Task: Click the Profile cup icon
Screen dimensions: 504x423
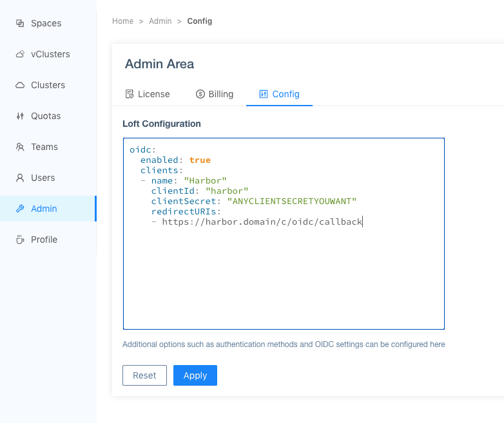Action: tap(20, 240)
